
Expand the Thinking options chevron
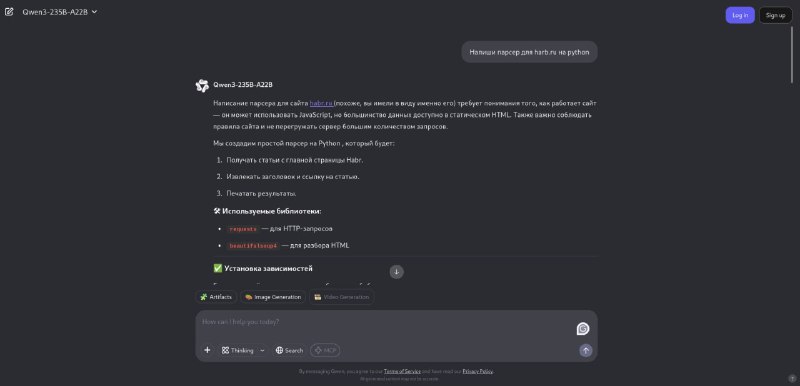coord(263,350)
